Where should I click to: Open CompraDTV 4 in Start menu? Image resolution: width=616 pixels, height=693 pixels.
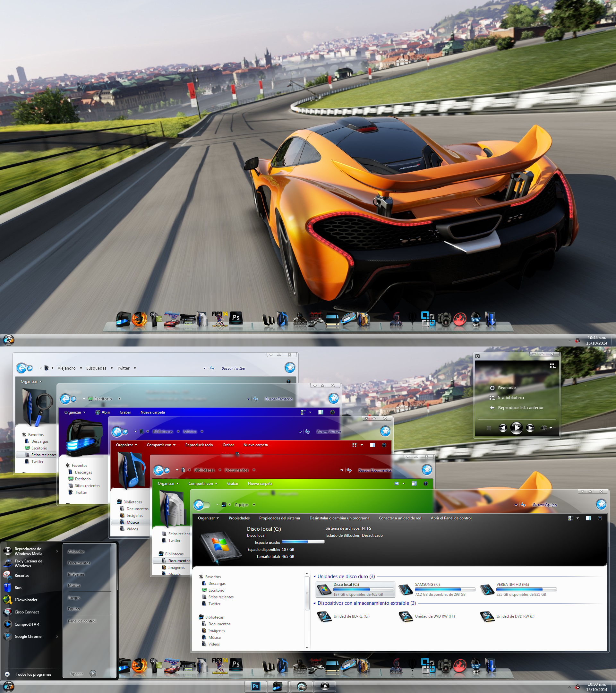tap(27, 624)
